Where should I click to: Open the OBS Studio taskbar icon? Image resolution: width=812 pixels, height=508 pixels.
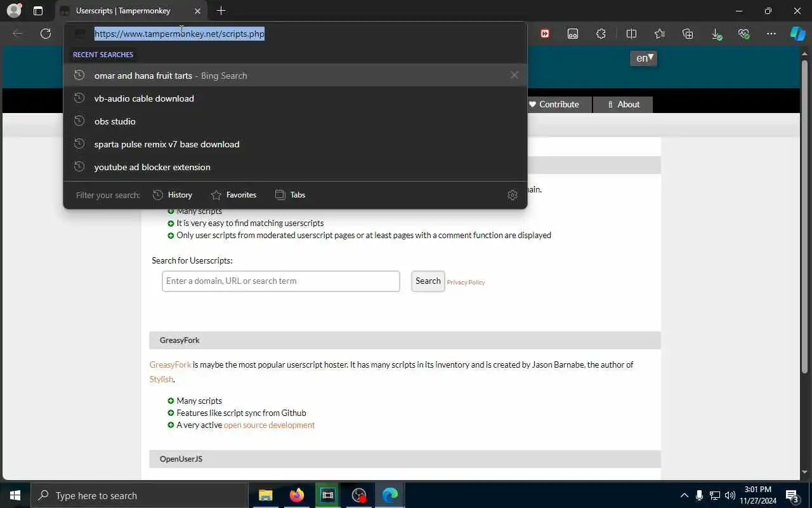(x=359, y=495)
